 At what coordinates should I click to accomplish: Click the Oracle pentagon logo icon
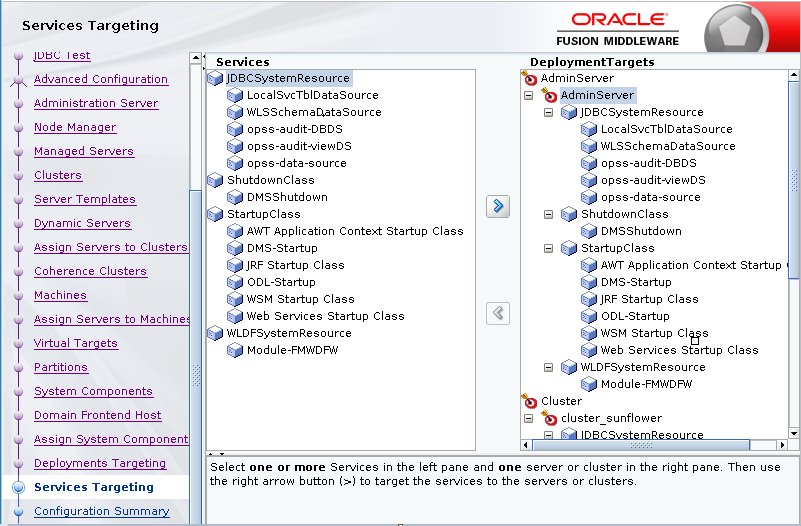coord(736,32)
